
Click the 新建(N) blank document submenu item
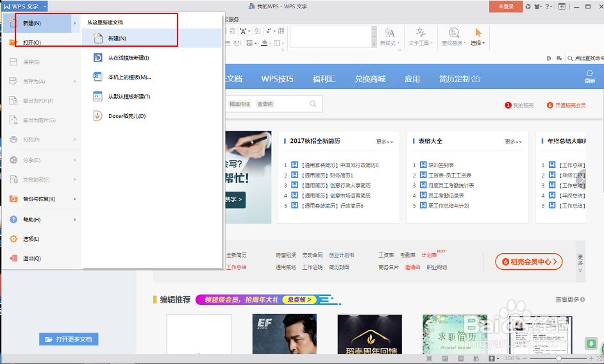pyautogui.click(x=152, y=38)
